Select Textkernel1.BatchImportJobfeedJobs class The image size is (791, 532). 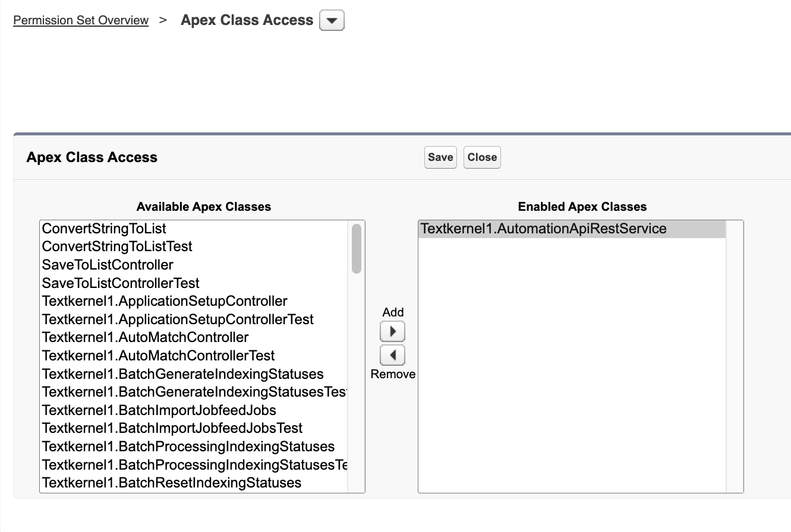[194, 410]
